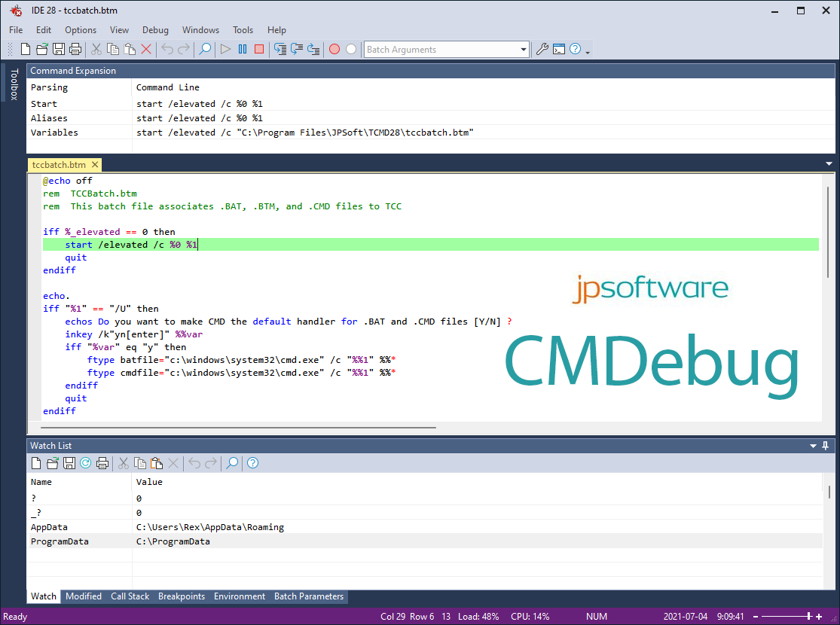Switch to the Breakpoints tab

coord(182,596)
